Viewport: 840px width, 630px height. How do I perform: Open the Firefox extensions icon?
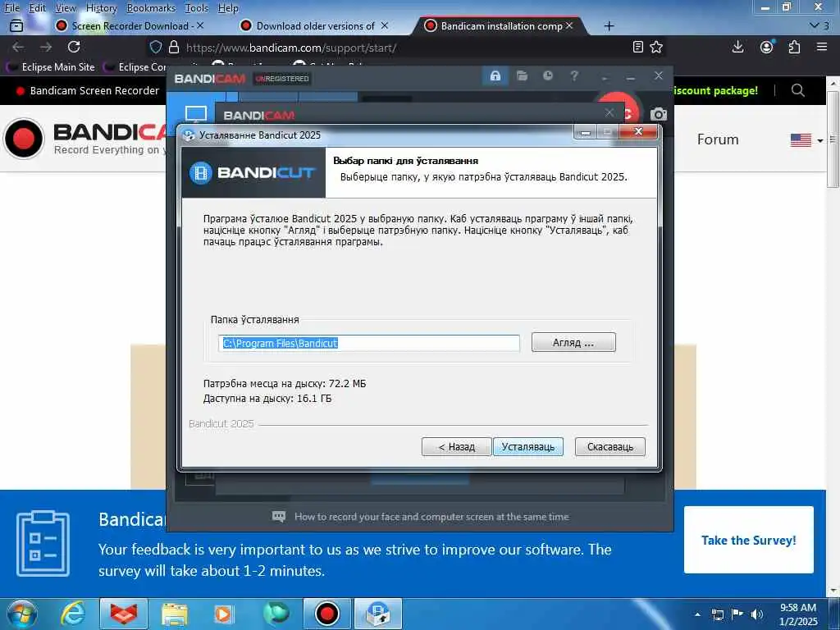coord(794,47)
